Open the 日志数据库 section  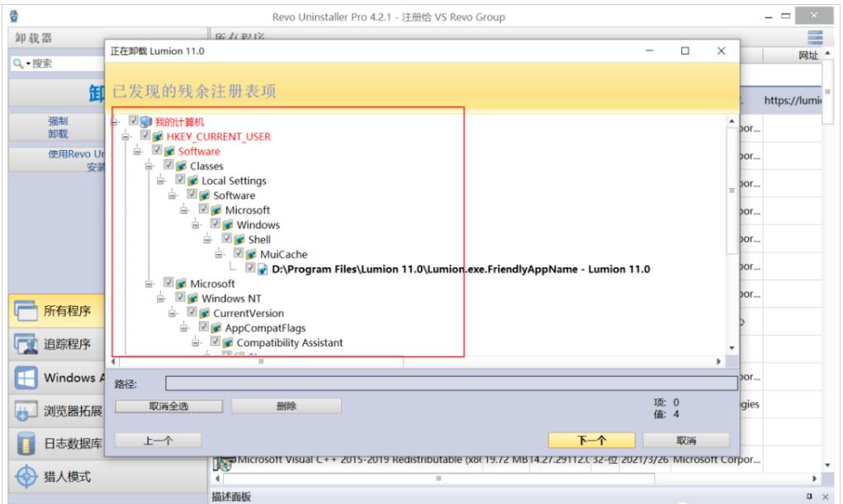coord(56,444)
